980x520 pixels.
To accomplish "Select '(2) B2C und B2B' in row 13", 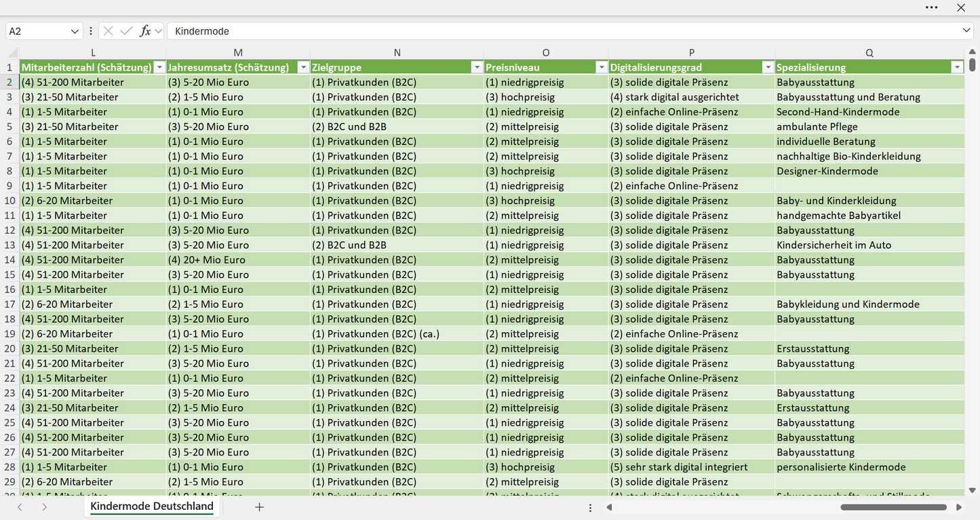I will [x=397, y=245].
